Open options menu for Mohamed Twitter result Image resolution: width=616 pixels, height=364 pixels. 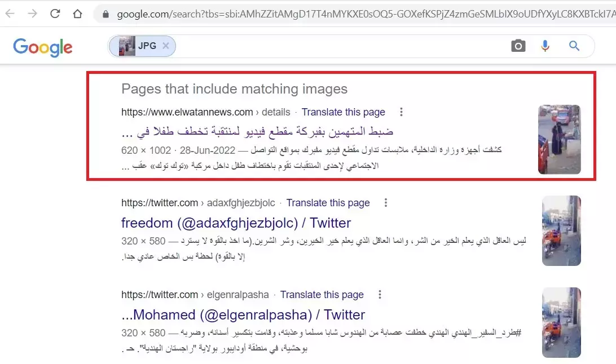pyautogui.click(x=380, y=294)
